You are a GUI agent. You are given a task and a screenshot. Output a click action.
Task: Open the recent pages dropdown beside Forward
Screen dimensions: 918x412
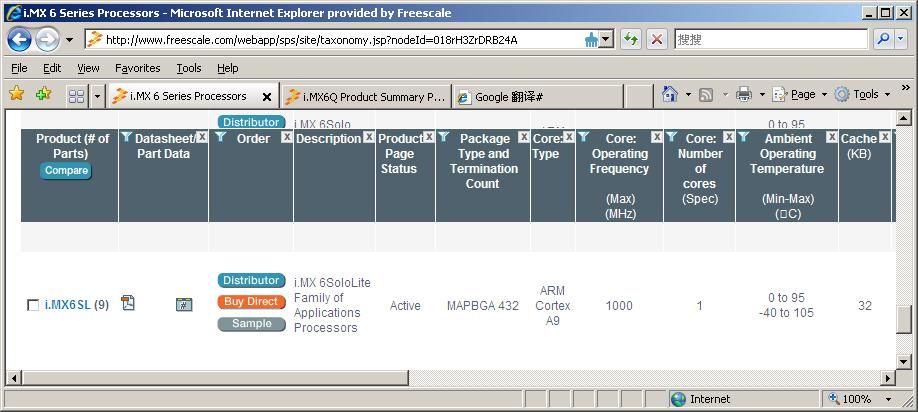70,40
